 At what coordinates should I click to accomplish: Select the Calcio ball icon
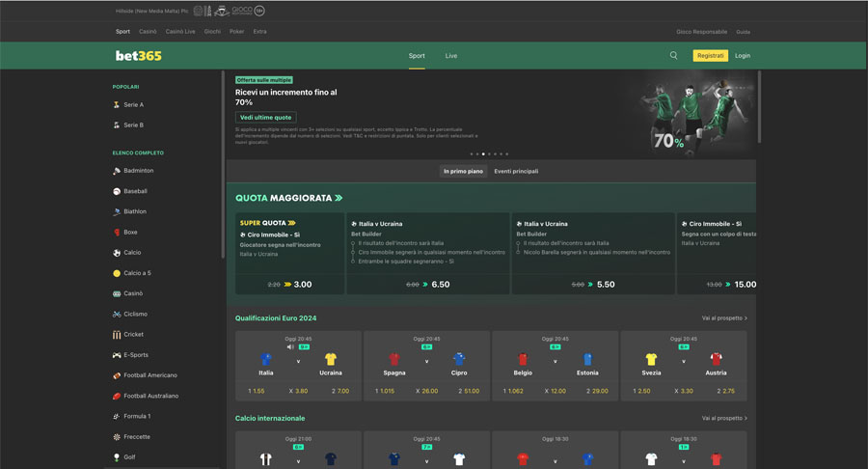click(117, 253)
